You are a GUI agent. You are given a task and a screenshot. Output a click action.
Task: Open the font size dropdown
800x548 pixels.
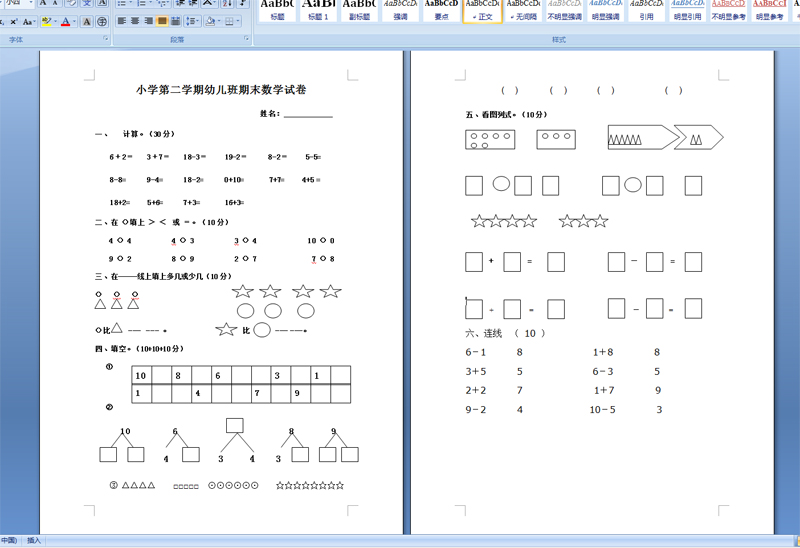[x=31, y=3]
